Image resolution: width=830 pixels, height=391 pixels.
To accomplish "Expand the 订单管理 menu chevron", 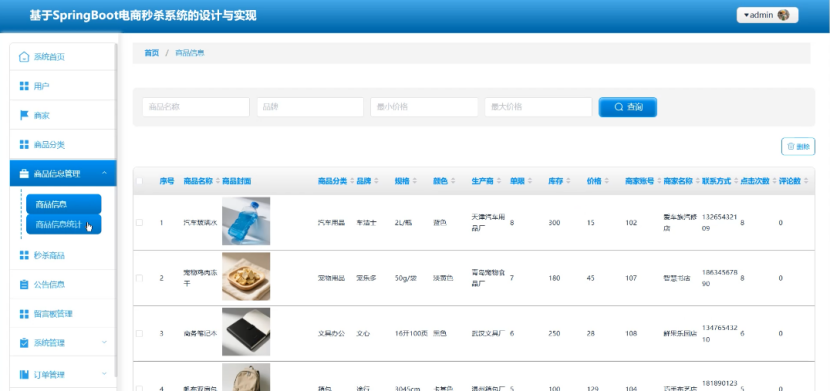I will pos(104,374).
